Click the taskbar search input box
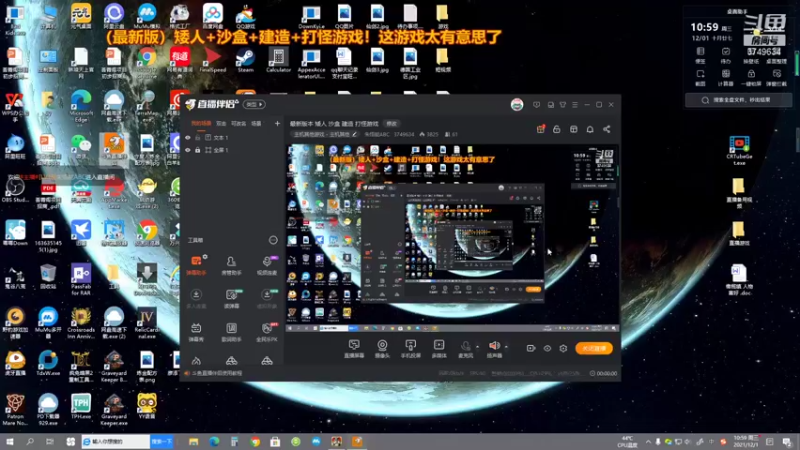This screenshot has height=450, width=800. coord(116,441)
